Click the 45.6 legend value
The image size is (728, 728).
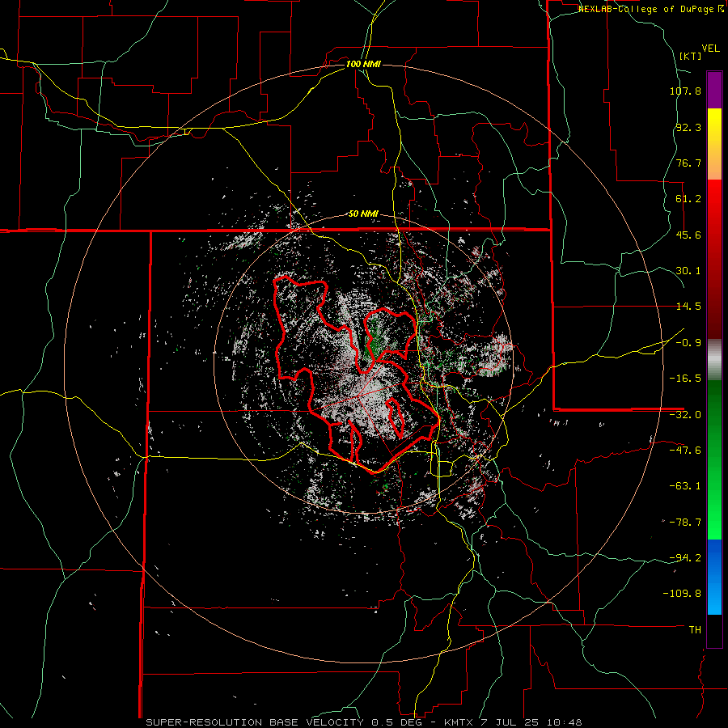click(688, 235)
